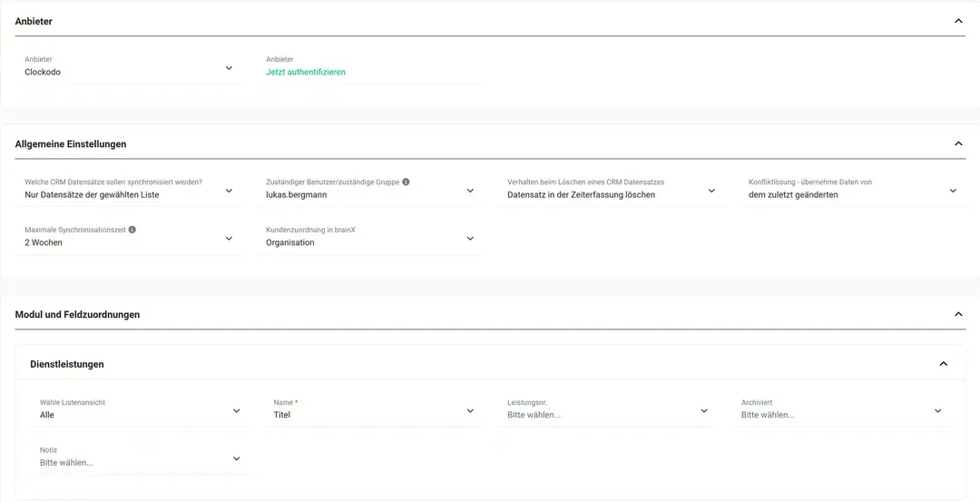Click the Jetzt authentifizieren link

coord(306,72)
